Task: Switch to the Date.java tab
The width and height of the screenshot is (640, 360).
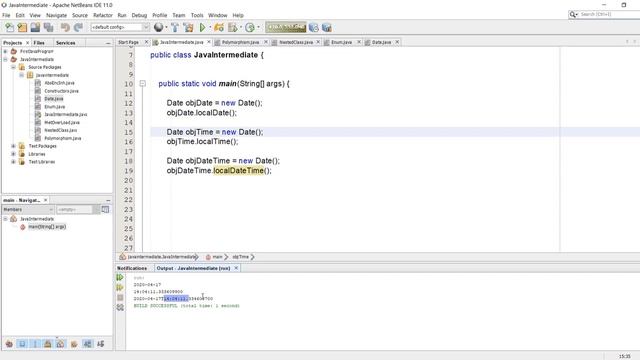Action: point(381,42)
